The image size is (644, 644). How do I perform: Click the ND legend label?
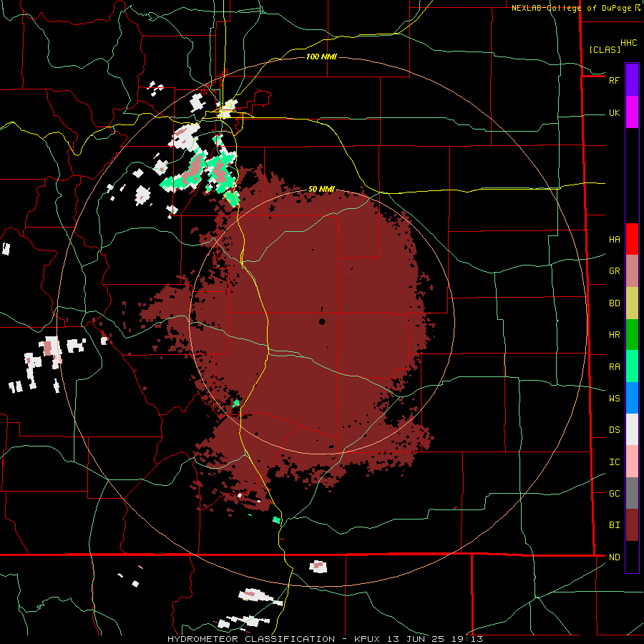tap(614, 557)
